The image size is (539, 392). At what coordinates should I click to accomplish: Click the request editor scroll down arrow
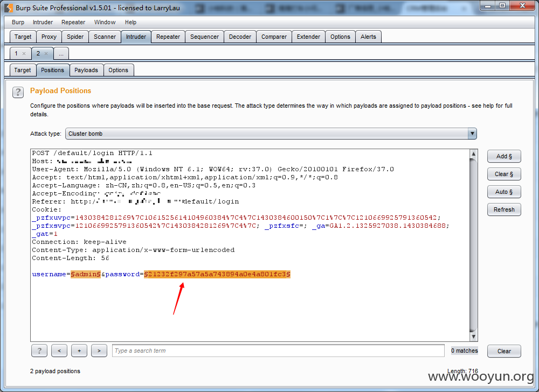(x=473, y=337)
